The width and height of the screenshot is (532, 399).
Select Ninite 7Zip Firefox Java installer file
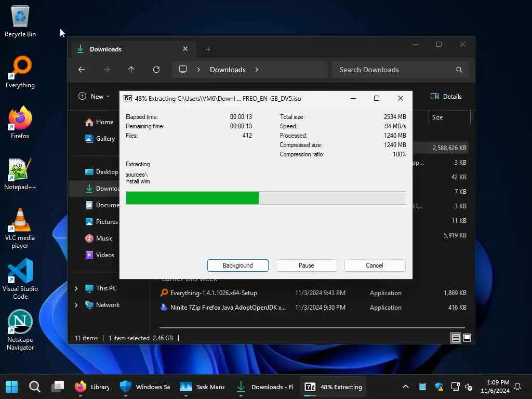[313, 308]
